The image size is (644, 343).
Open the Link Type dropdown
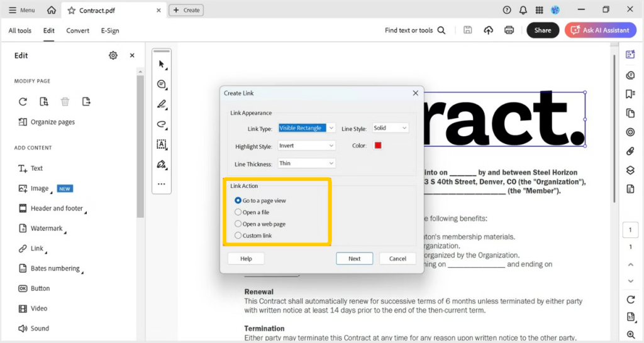pos(306,128)
